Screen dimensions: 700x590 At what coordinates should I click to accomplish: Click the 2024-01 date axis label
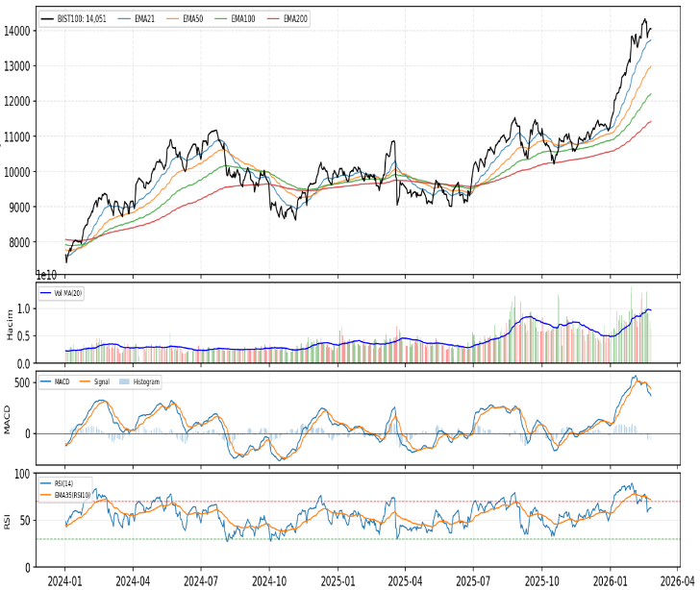coord(64,580)
